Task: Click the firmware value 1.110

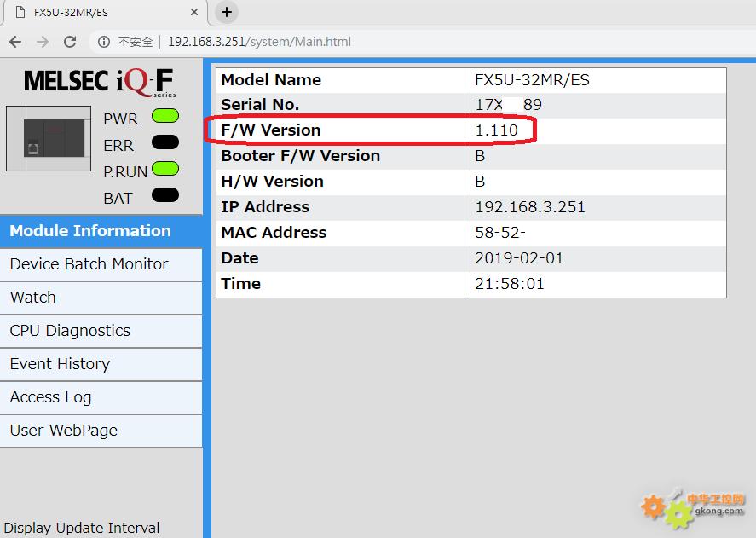Action: pyautogui.click(x=497, y=130)
